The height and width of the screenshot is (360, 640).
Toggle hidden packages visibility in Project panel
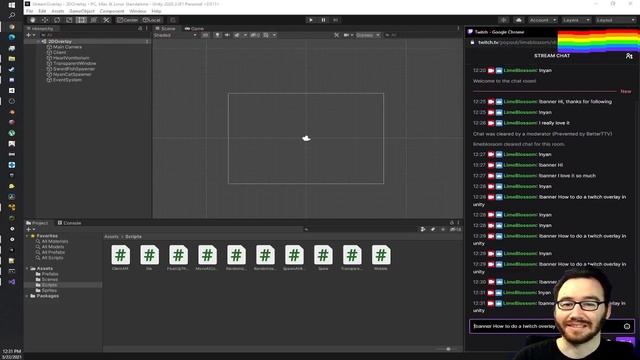click(x=455, y=229)
